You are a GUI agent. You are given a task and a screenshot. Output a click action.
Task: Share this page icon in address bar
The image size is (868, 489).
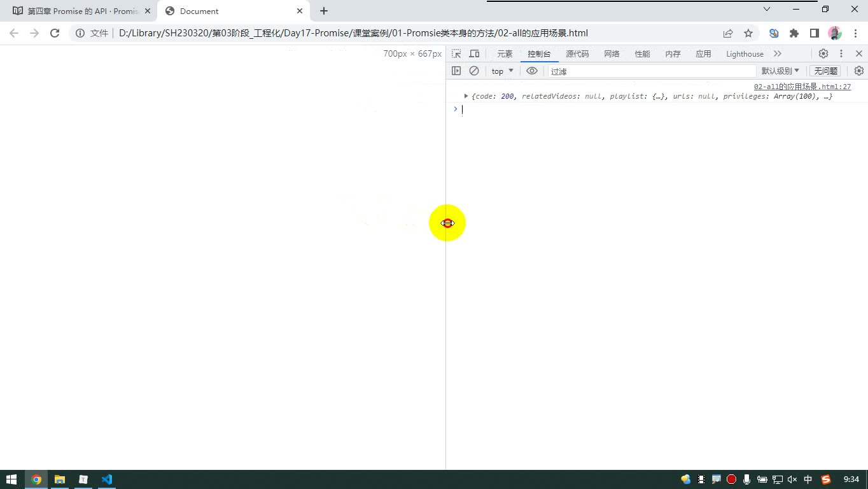728,33
